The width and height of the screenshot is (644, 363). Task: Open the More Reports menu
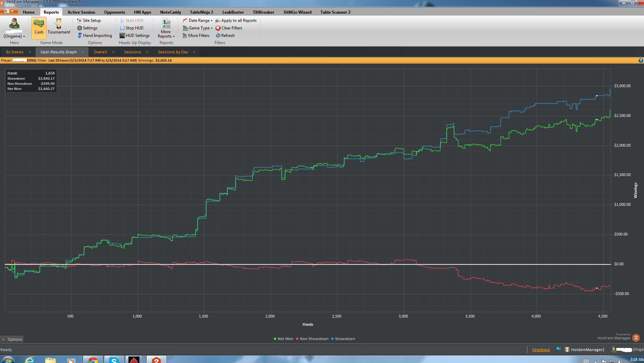[x=166, y=28]
